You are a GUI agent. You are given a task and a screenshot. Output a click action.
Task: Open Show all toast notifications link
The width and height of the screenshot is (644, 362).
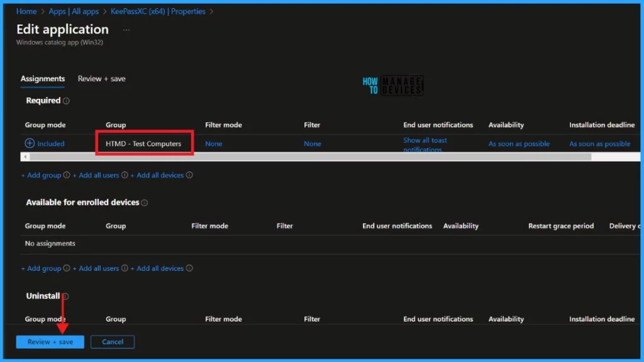[x=425, y=144]
